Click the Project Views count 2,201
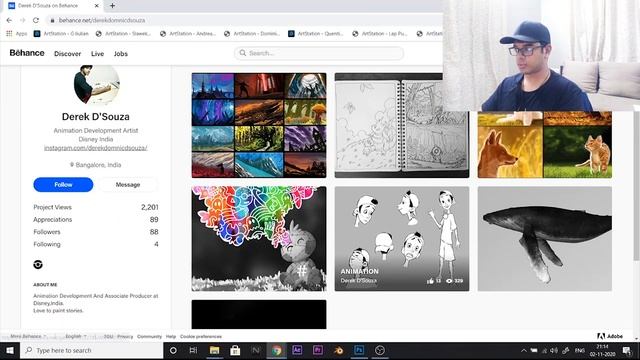Image resolution: width=640 pixels, height=360 pixels. click(x=149, y=207)
